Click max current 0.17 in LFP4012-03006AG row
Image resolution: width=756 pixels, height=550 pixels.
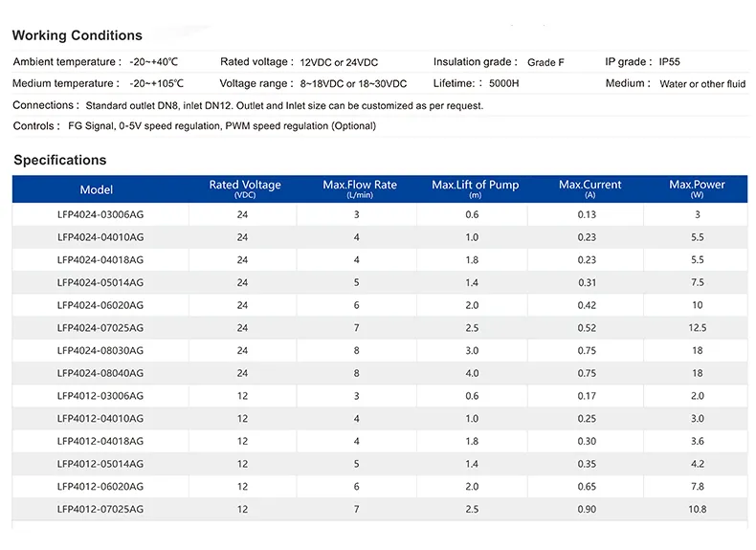(x=587, y=396)
